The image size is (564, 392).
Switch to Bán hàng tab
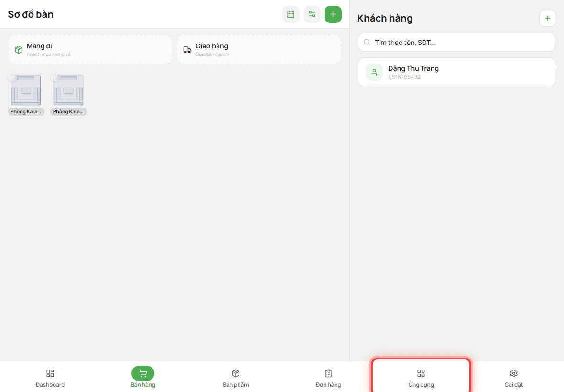pos(143,378)
